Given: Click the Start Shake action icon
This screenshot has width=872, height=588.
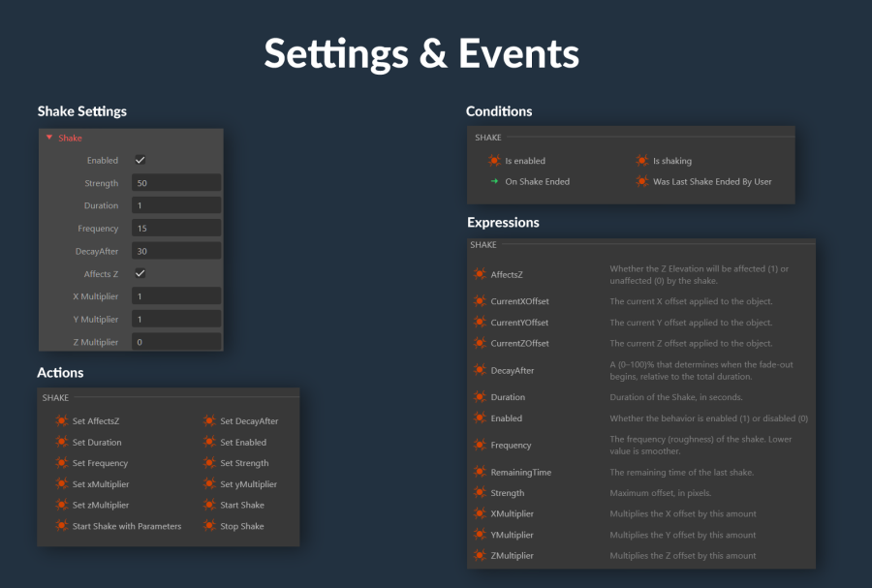Looking at the screenshot, I should (x=209, y=505).
